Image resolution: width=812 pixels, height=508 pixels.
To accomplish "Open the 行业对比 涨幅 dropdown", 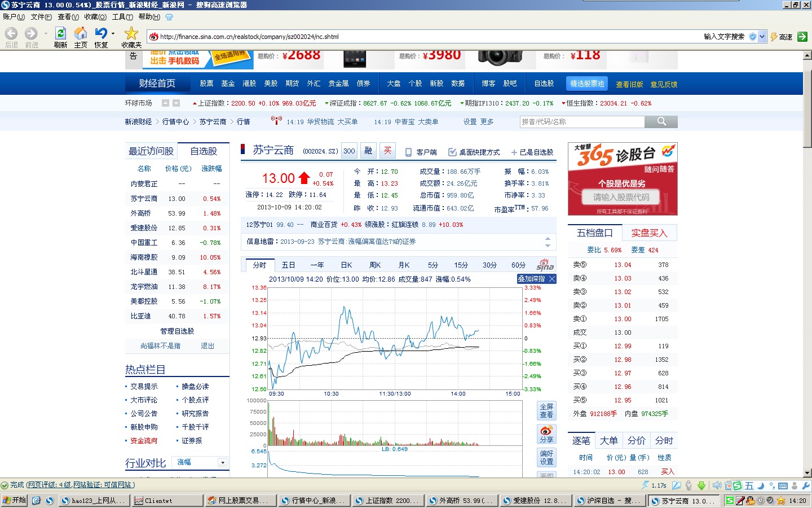I will point(223,462).
